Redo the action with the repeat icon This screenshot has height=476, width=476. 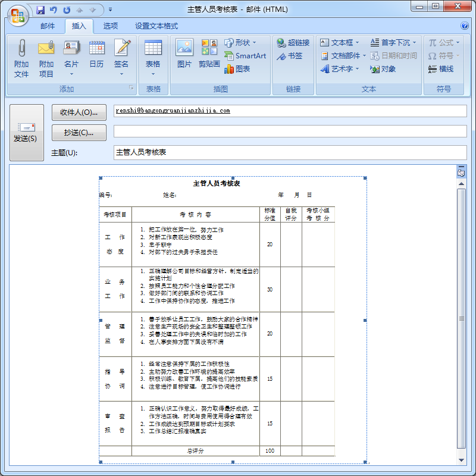(67, 10)
